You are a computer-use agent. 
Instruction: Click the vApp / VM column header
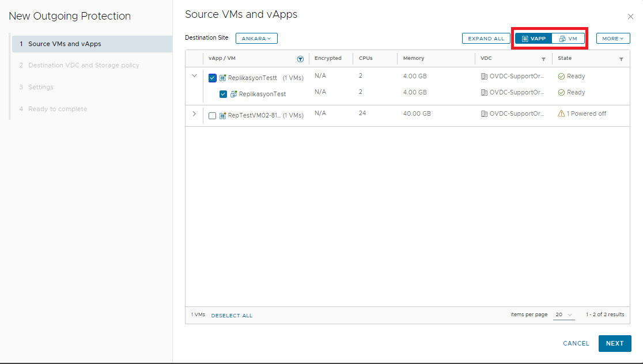(222, 58)
